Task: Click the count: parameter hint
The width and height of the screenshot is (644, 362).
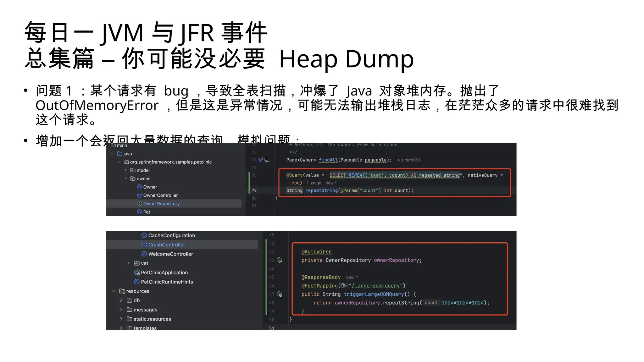Action: pyautogui.click(x=431, y=303)
